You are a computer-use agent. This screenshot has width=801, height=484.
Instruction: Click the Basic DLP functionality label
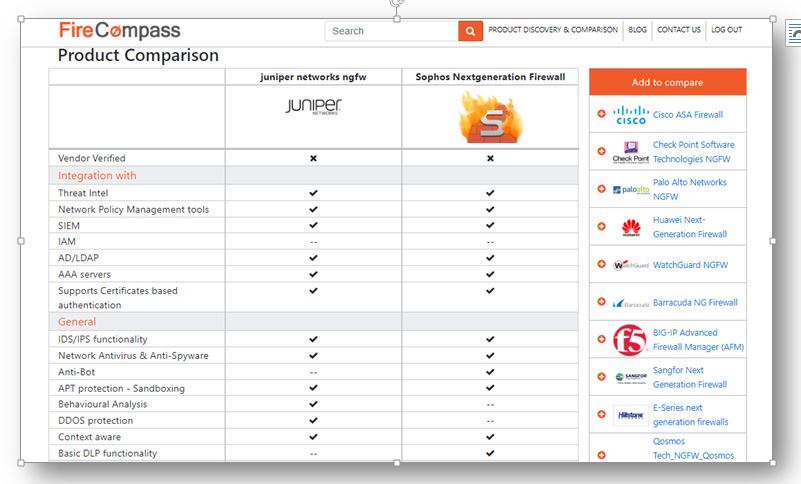107,453
